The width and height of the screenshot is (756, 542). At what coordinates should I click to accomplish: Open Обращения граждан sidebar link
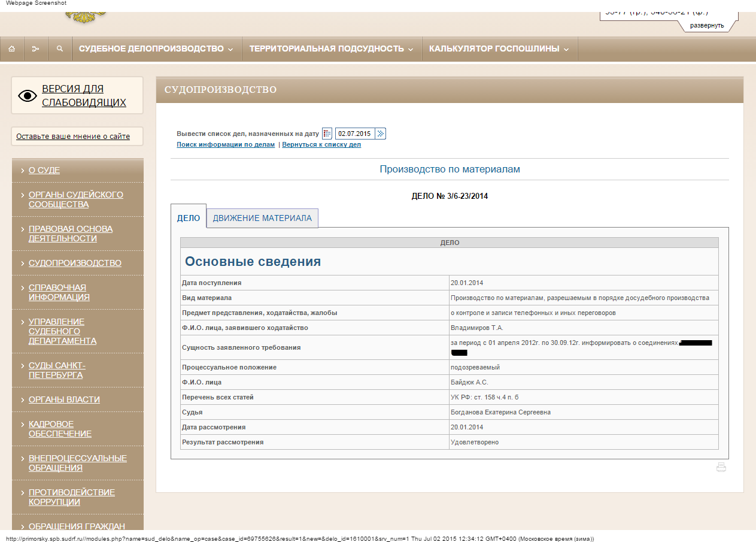(77, 526)
